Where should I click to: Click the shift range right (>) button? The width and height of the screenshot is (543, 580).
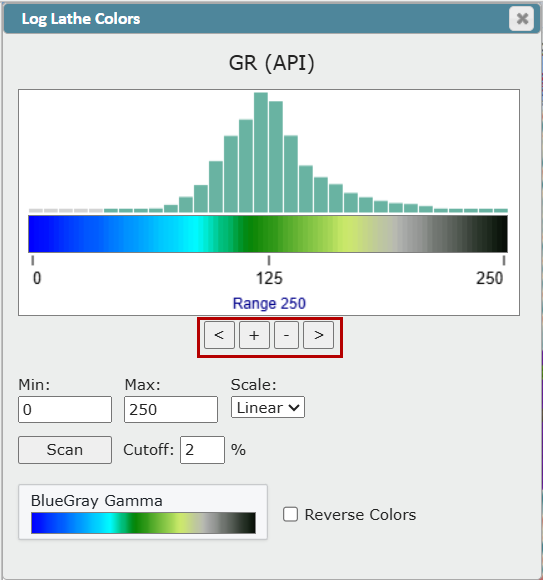(318, 335)
